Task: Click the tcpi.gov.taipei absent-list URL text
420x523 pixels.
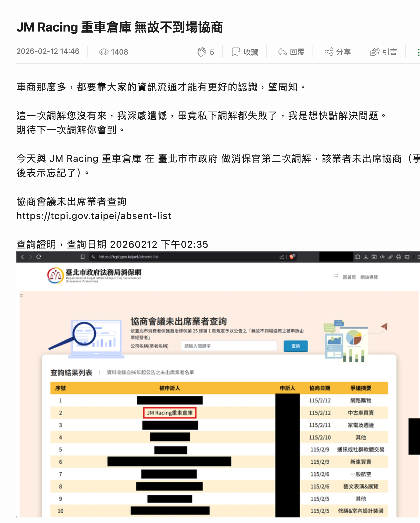Action: point(94,216)
